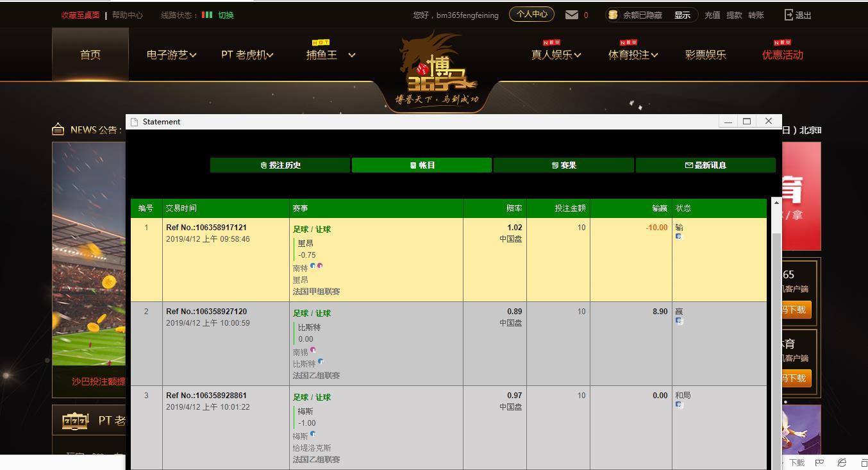The width and height of the screenshot is (868, 470).
Task: Click the 转账 transfer link
Action: click(756, 15)
